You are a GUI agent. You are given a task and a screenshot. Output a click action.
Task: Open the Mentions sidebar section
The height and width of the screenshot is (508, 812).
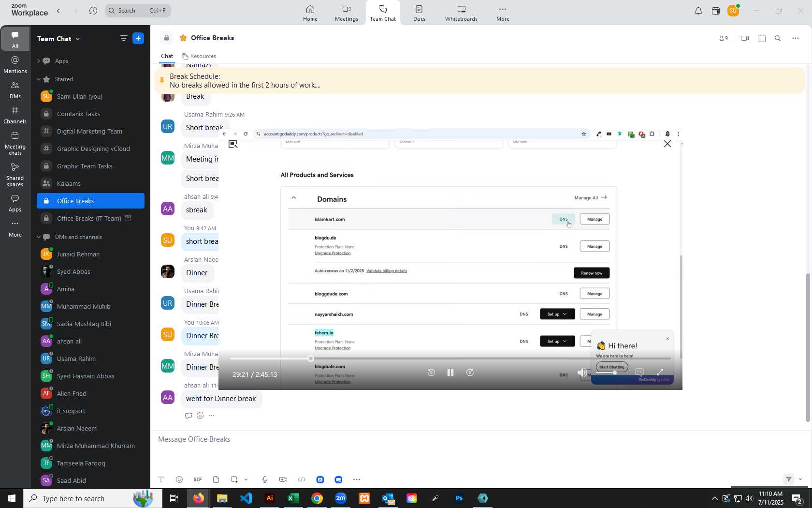click(x=15, y=65)
